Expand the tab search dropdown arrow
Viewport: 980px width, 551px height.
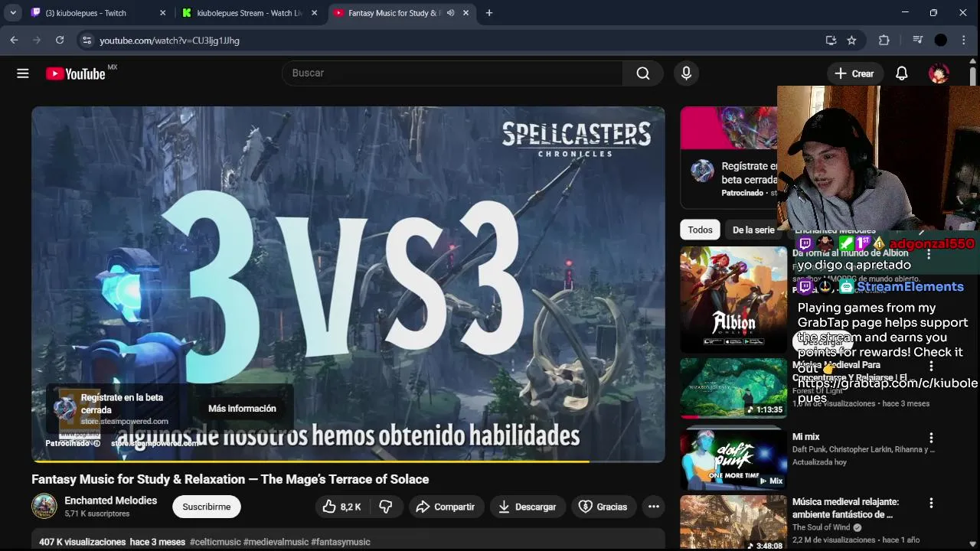coord(13,13)
